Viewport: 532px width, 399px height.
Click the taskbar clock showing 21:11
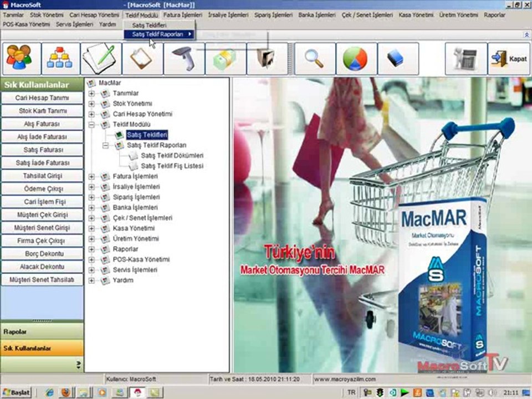[511, 393]
